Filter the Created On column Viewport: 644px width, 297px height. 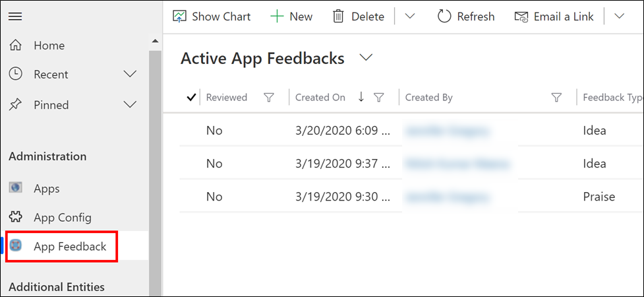378,98
